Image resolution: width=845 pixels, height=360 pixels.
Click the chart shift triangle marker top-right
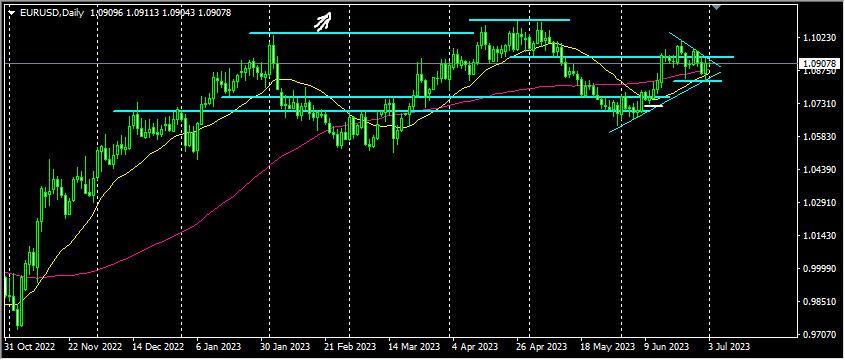point(716,6)
